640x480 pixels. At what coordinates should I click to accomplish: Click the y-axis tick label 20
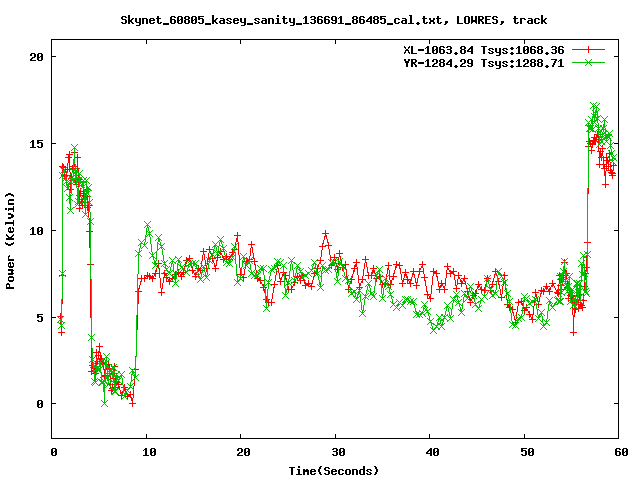pos(36,57)
